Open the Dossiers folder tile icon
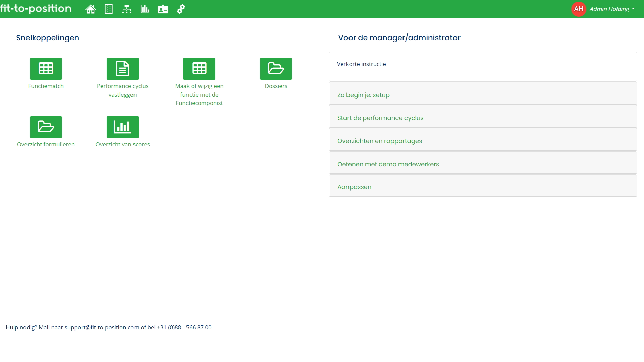Image resolution: width=644 pixels, height=362 pixels. click(x=276, y=69)
